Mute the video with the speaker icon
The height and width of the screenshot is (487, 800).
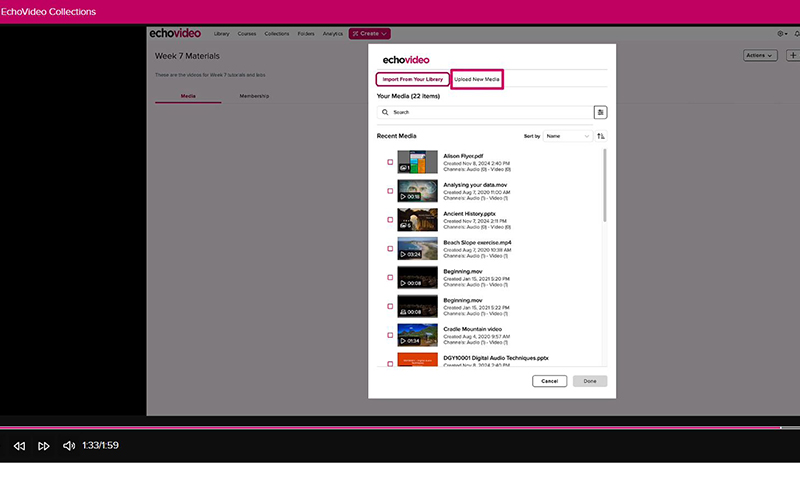tap(69, 445)
